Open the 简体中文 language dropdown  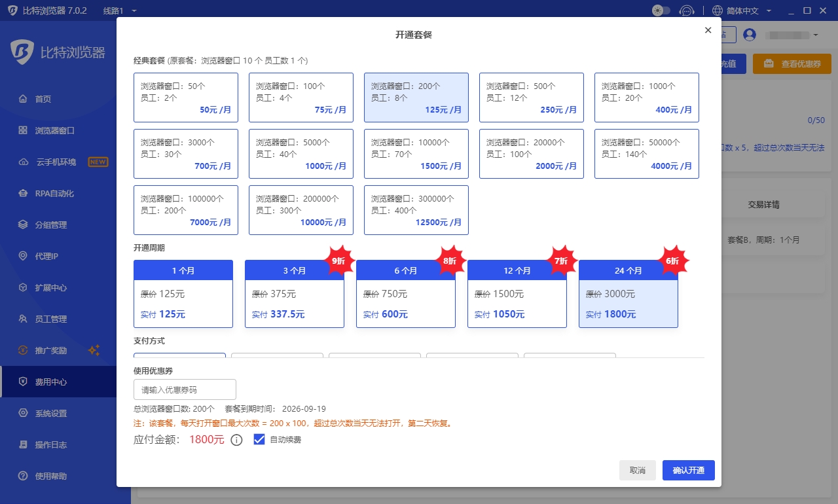742,11
